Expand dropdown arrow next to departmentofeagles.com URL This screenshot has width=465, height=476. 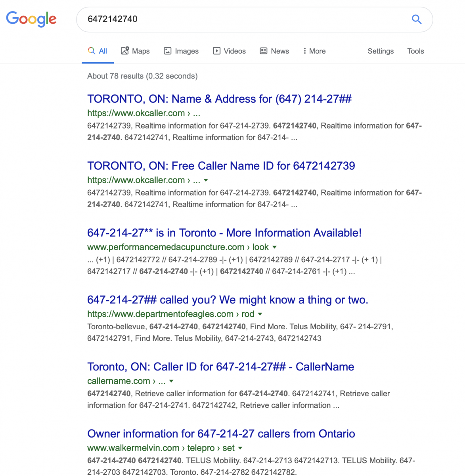click(x=260, y=314)
